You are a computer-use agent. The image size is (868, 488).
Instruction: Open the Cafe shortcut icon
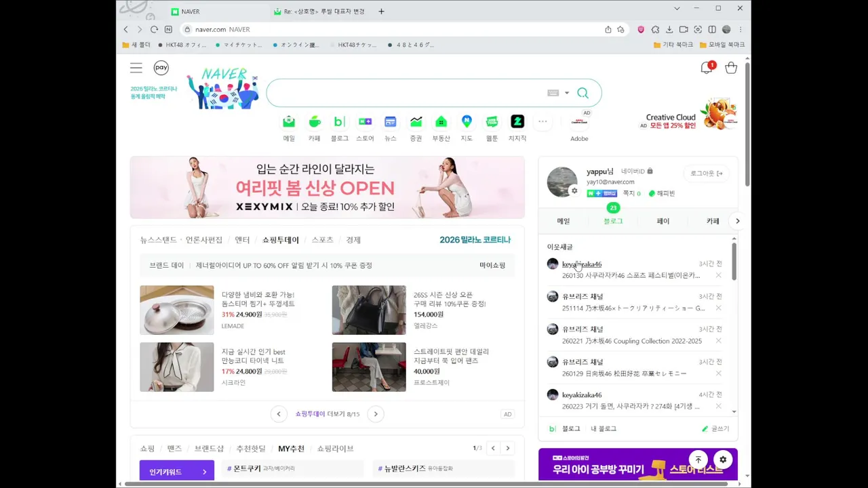[x=314, y=122]
